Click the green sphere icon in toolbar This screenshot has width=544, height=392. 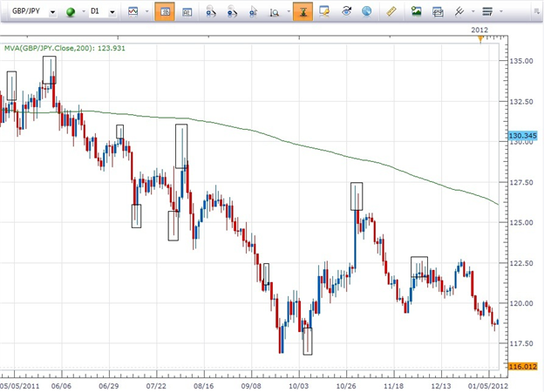(71, 12)
